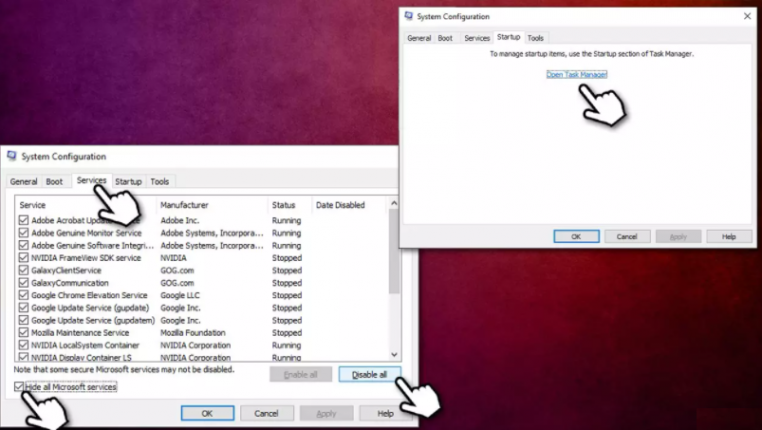Open General tab in right window
Viewport: 762px width, 430px height.
point(419,38)
